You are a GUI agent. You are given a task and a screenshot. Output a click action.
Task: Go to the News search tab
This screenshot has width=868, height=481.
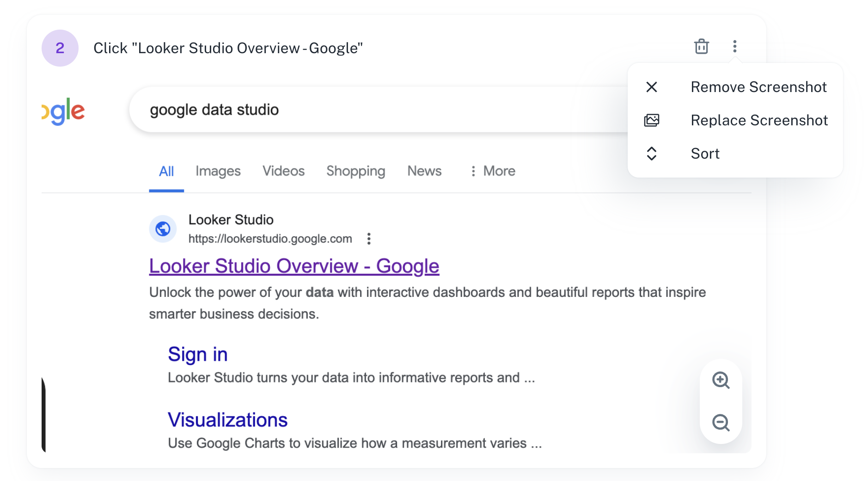click(424, 171)
